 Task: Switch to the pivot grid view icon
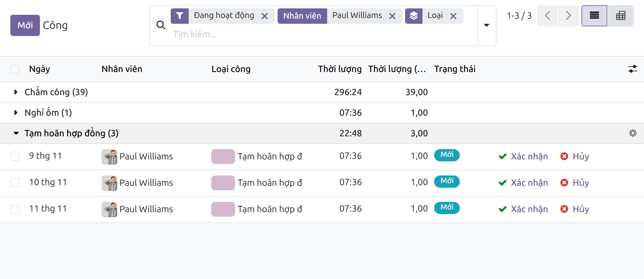(x=620, y=16)
